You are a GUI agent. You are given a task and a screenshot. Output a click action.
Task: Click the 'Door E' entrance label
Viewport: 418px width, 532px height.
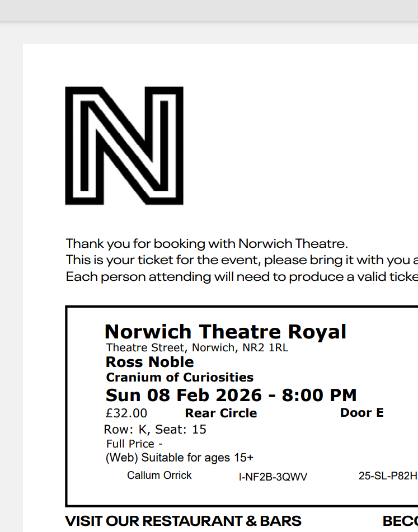click(362, 413)
